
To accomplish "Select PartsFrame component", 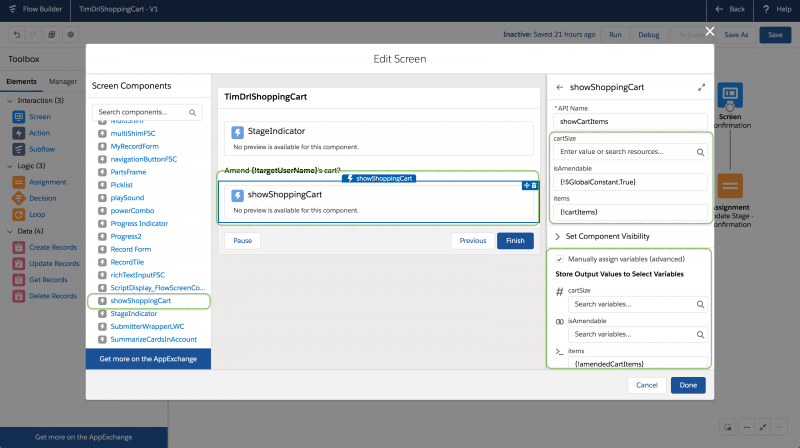I will (128, 172).
